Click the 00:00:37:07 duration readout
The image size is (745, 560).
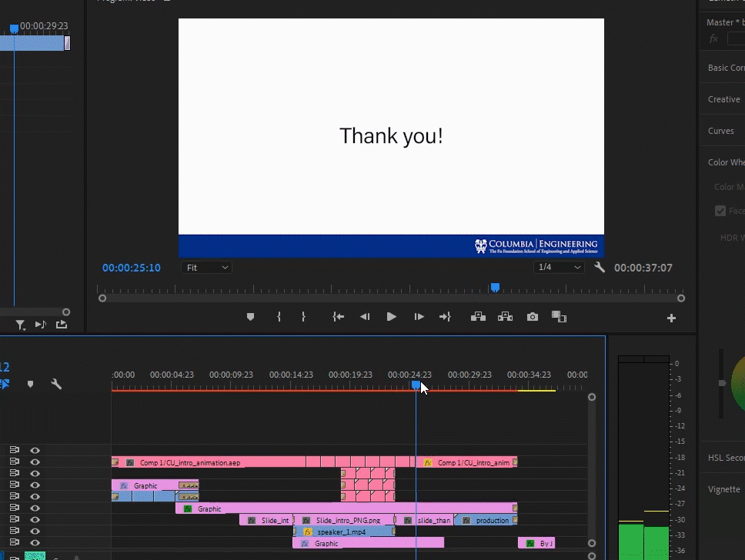point(643,268)
